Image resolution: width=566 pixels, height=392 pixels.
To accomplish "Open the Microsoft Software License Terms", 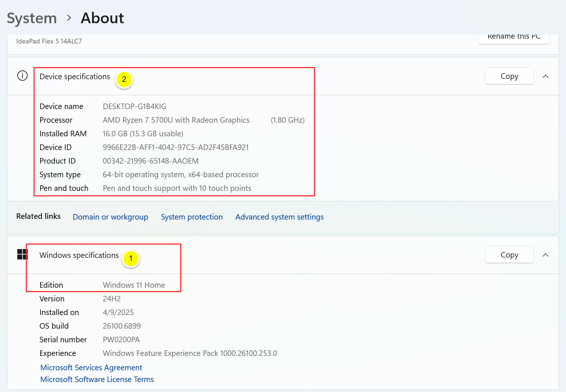I will (x=97, y=379).
